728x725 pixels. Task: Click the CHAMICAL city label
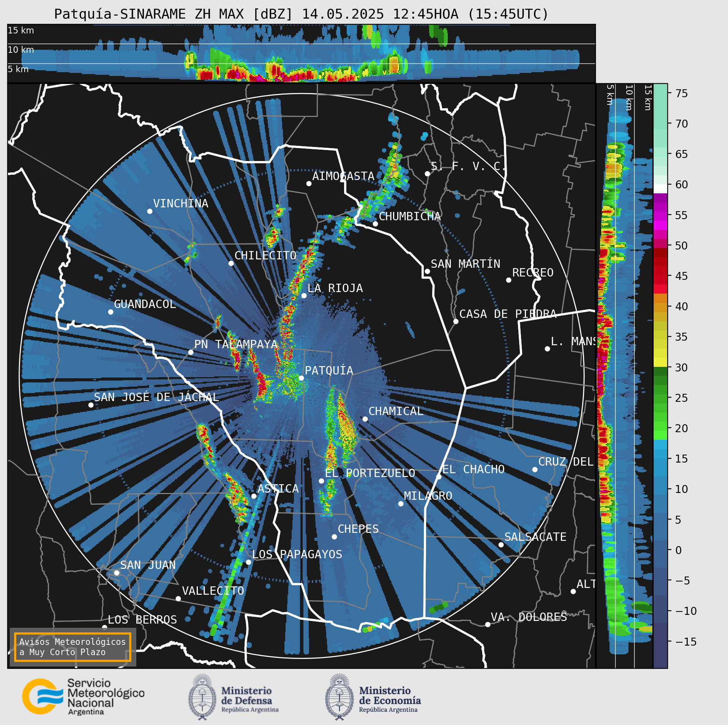click(396, 411)
